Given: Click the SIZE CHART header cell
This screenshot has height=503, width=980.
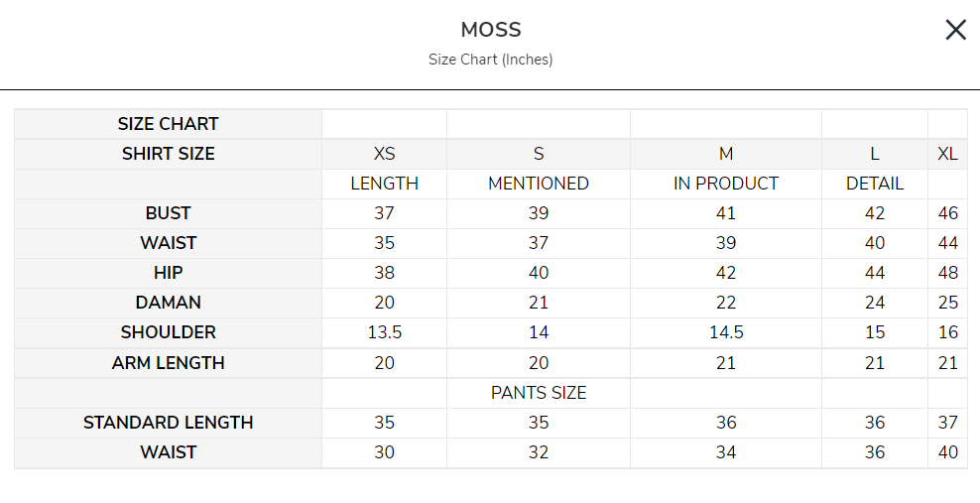Looking at the screenshot, I should tap(168, 124).
